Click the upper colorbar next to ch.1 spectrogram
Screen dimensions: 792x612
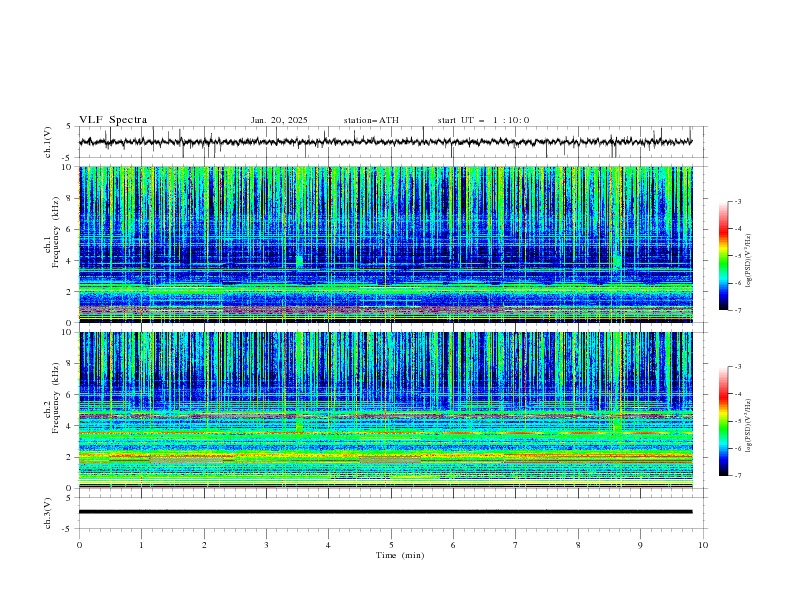(723, 256)
